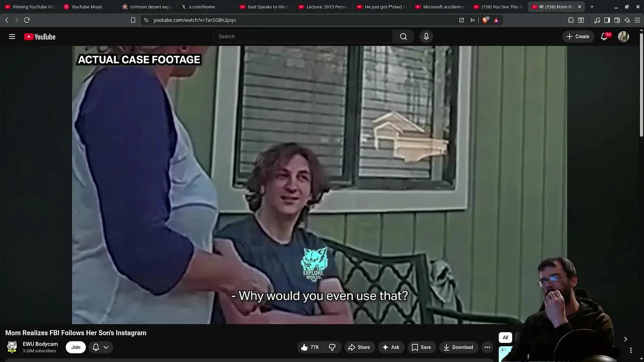Switch to You See This tab
This screenshot has width=644, height=362.
point(498,7)
